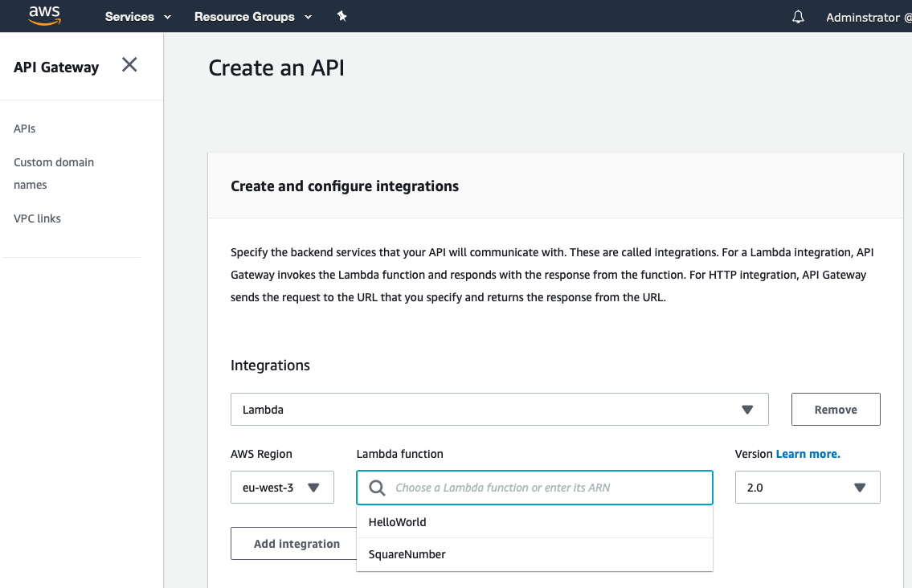Click the API Gateway sidebar title

(56, 67)
